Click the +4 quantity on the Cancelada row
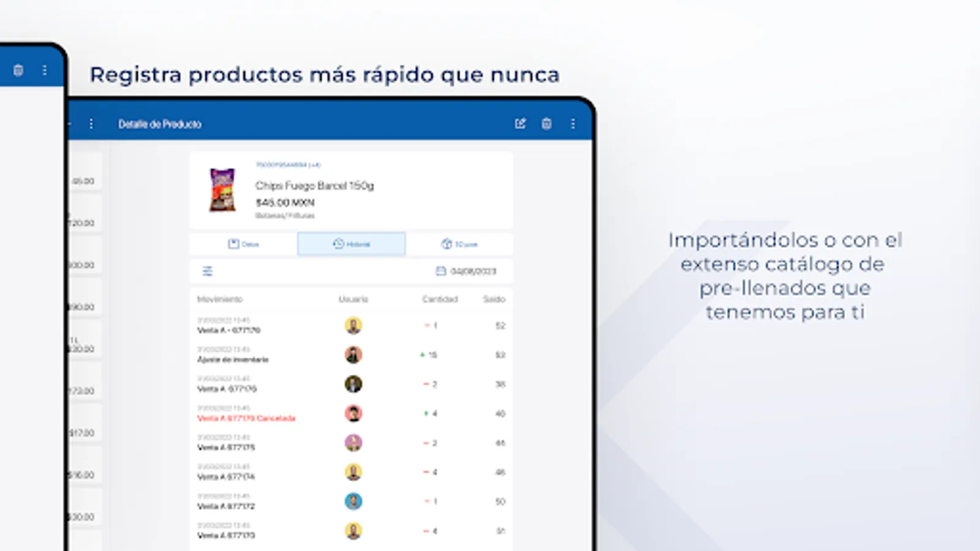The image size is (980, 551). click(431, 414)
